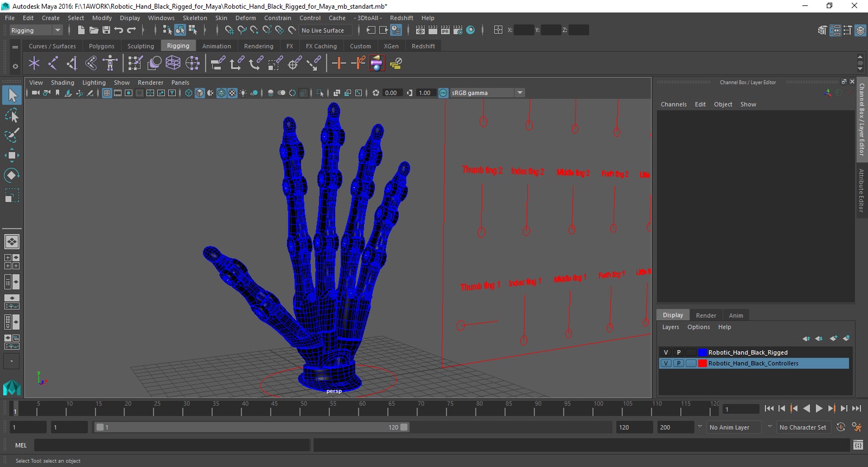Open the Layers menu in Layer Editor

(671, 327)
